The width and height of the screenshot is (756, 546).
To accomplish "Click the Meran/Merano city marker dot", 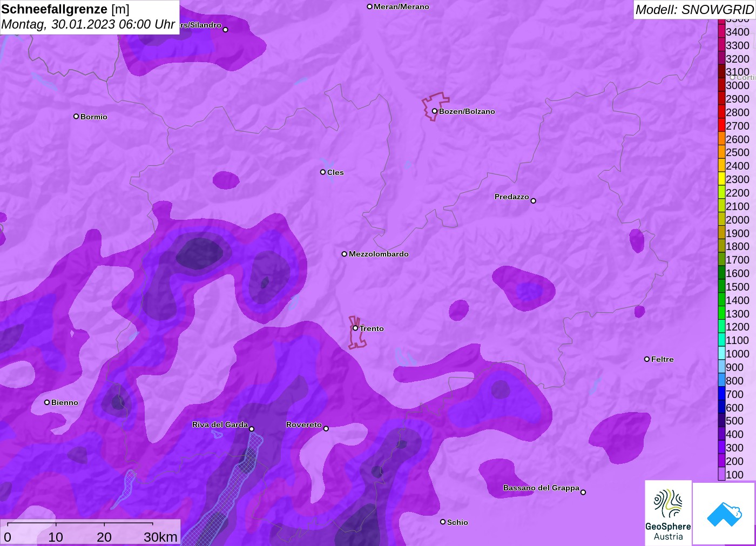I will (369, 6).
